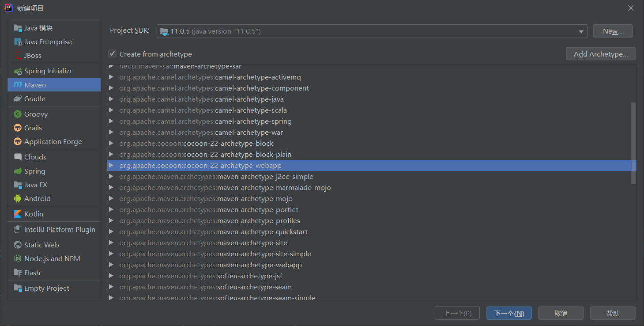The width and height of the screenshot is (644, 326).
Task: Click the JBoss icon
Action: pos(18,56)
